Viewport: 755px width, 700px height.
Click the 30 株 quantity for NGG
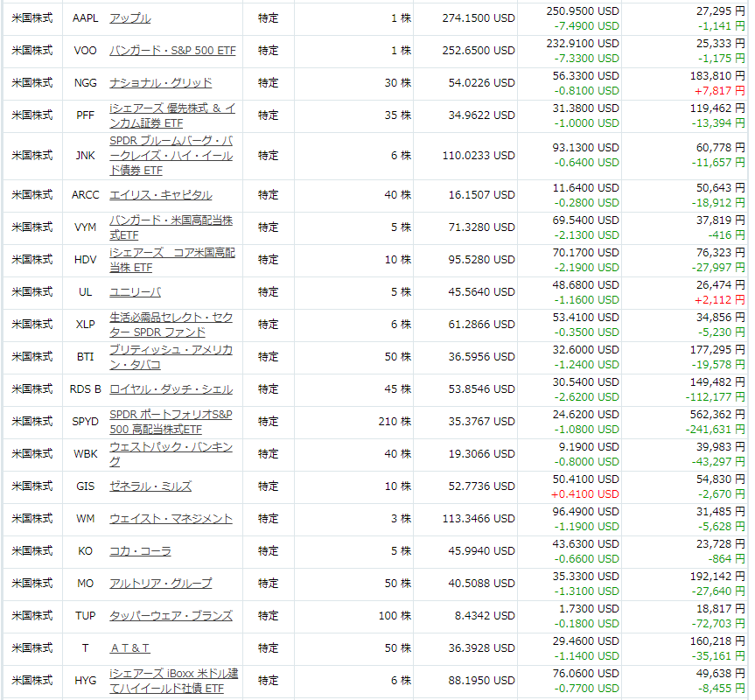(398, 83)
